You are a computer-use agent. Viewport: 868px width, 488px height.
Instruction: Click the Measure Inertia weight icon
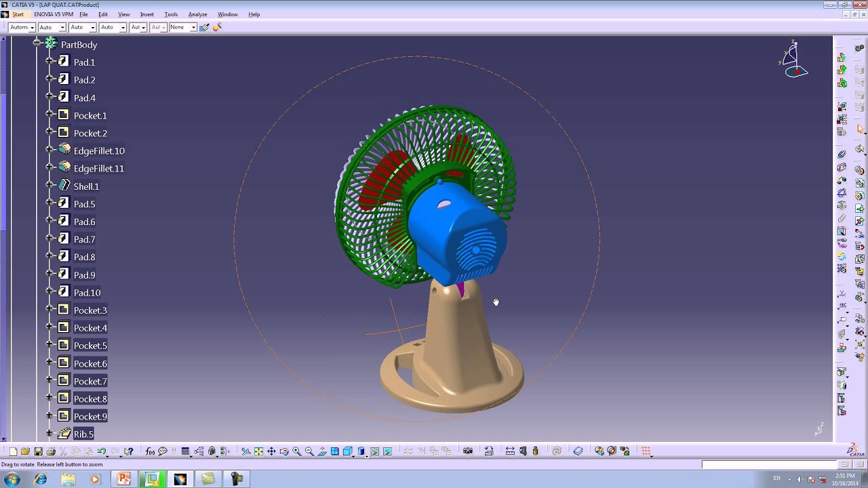coord(535,451)
